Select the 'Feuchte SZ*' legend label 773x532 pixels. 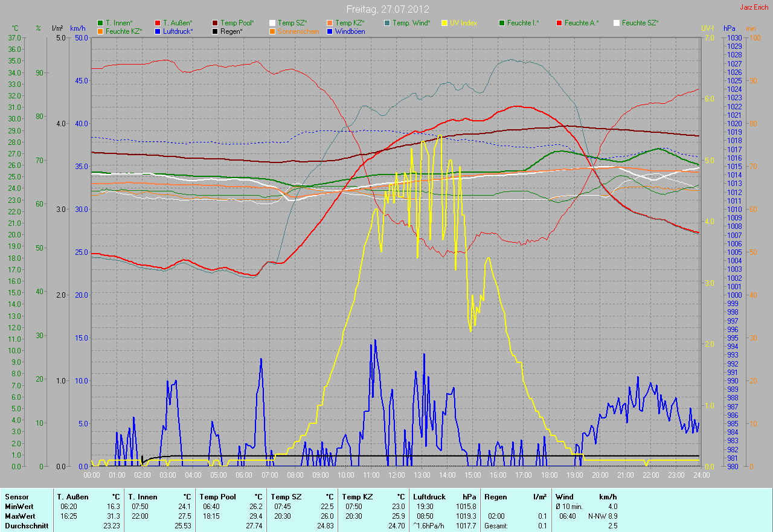[640, 23]
